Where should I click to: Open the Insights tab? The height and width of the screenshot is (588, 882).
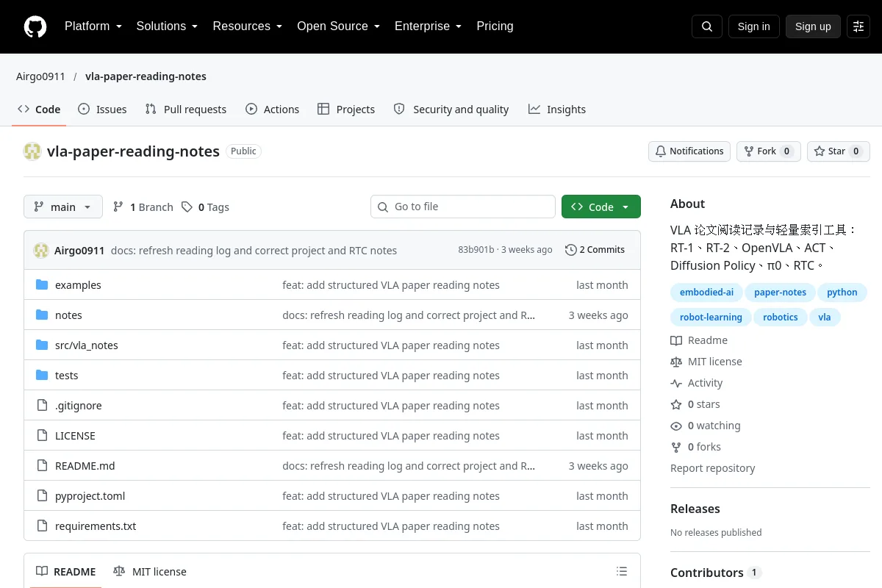(557, 110)
